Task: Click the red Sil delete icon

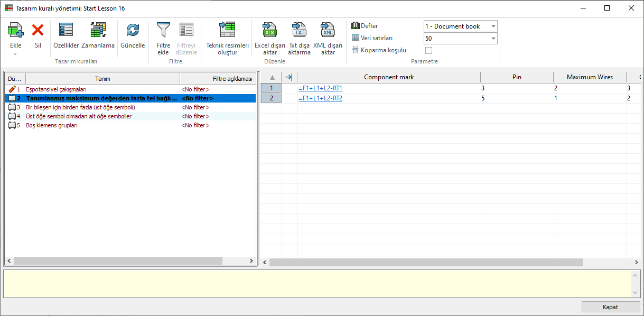Action: 38,31
